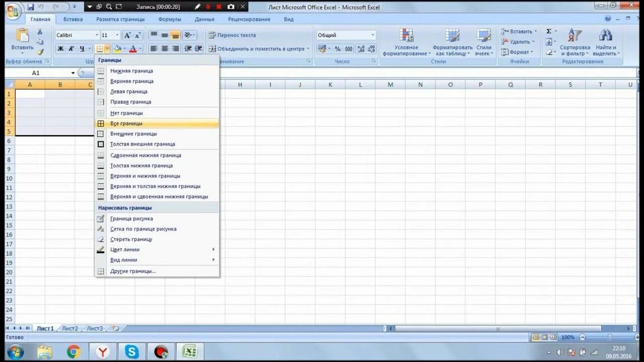Toggle Align text left
The height and width of the screenshot is (362, 644).
point(154,49)
